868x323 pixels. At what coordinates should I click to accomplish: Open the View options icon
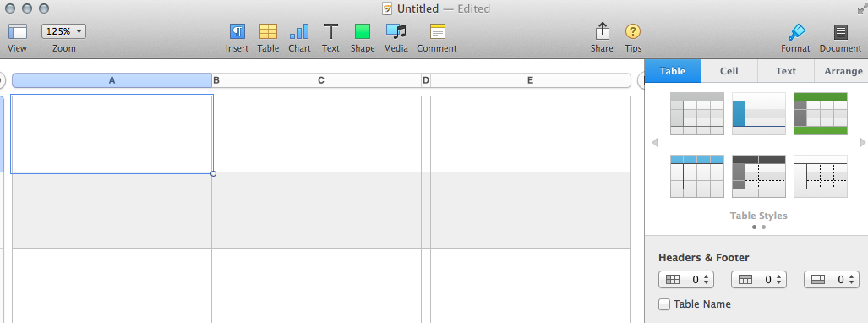(18, 31)
